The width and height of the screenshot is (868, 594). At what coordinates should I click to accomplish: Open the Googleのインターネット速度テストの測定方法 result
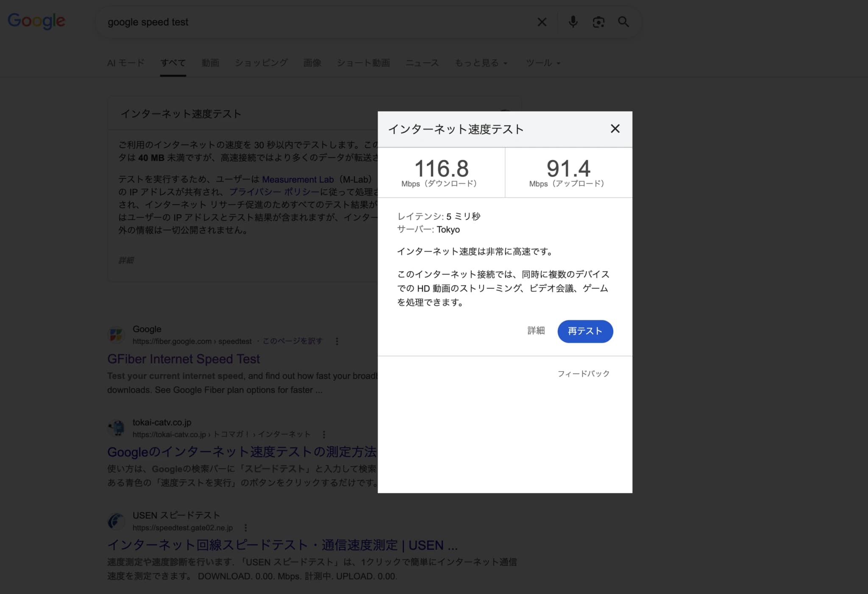tap(242, 452)
